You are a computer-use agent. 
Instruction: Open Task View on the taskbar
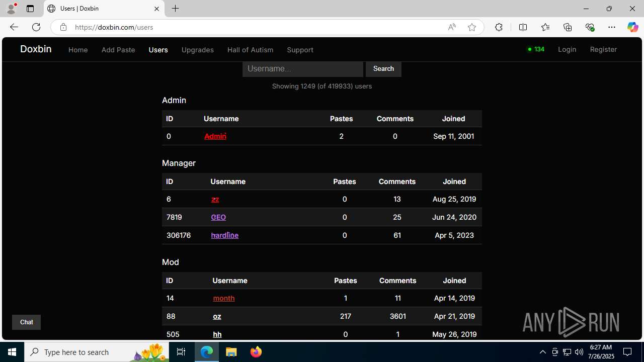(x=181, y=352)
